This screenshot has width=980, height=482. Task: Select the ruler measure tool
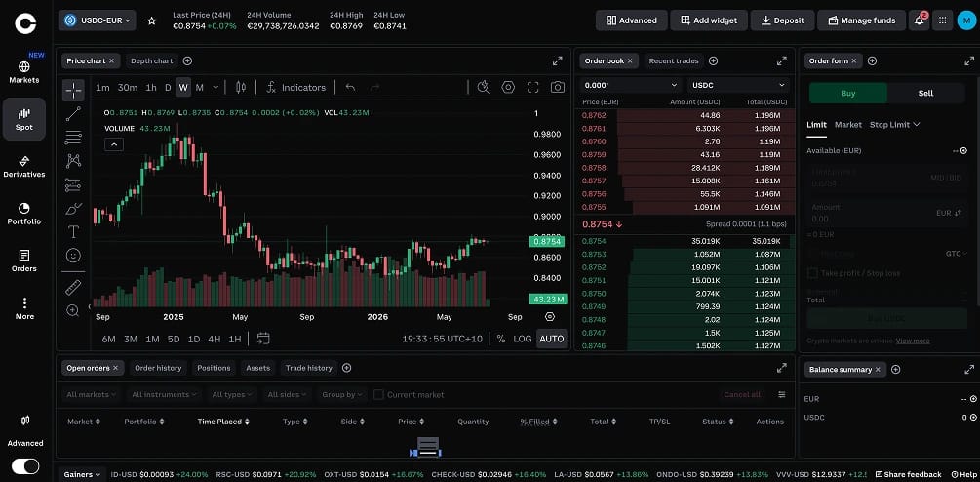click(x=73, y=288)
